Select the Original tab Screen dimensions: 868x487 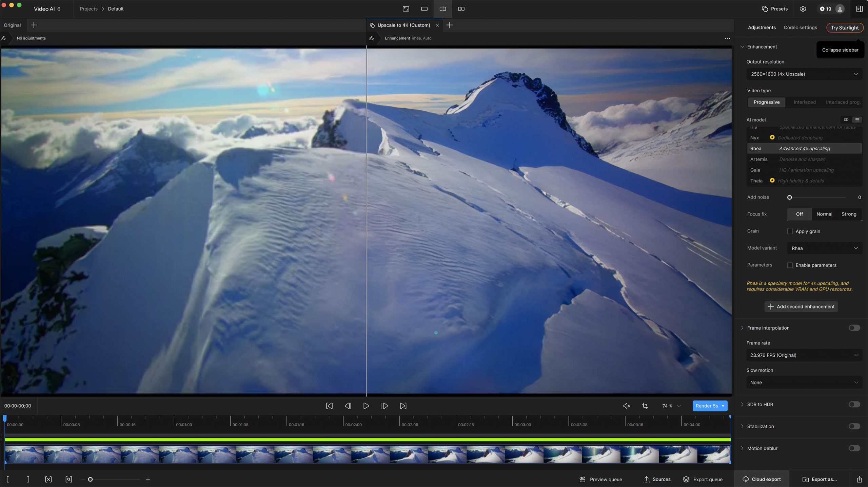tap(12, 25)
